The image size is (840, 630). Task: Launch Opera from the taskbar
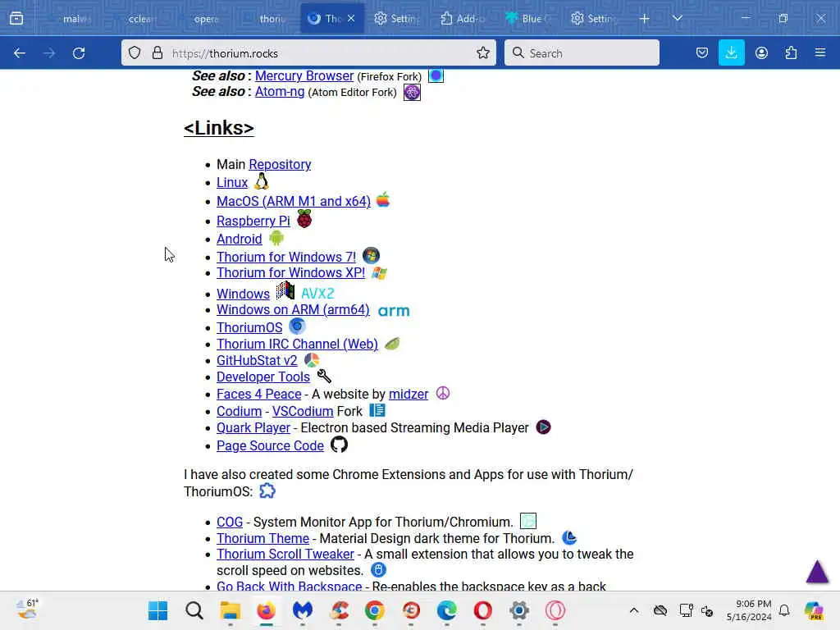pos(482,610)
